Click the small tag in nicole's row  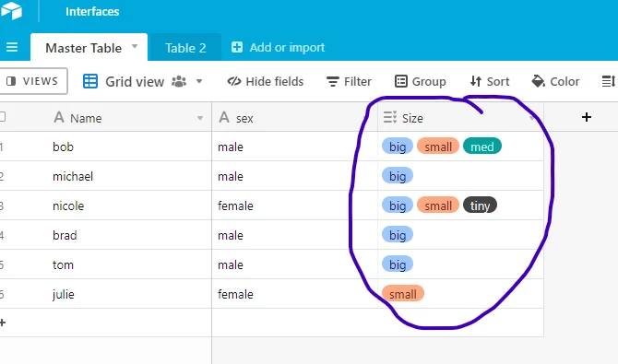tap(438, 205)
